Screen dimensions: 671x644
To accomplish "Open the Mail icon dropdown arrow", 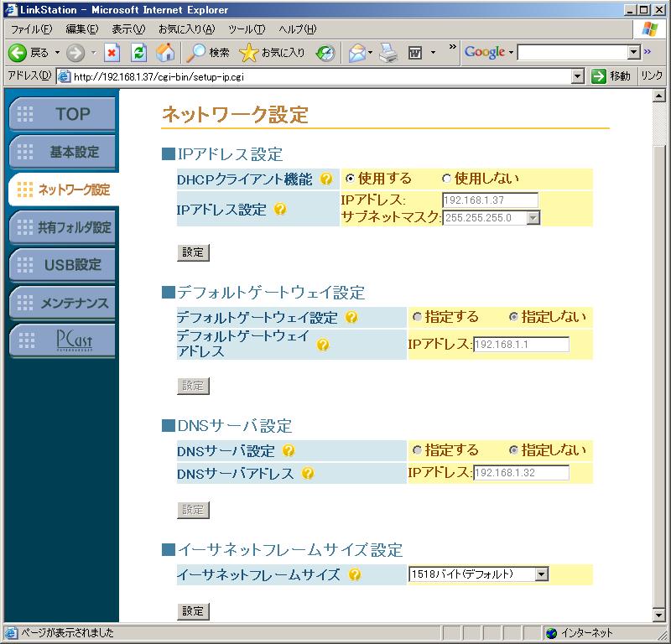I will 371,53.
